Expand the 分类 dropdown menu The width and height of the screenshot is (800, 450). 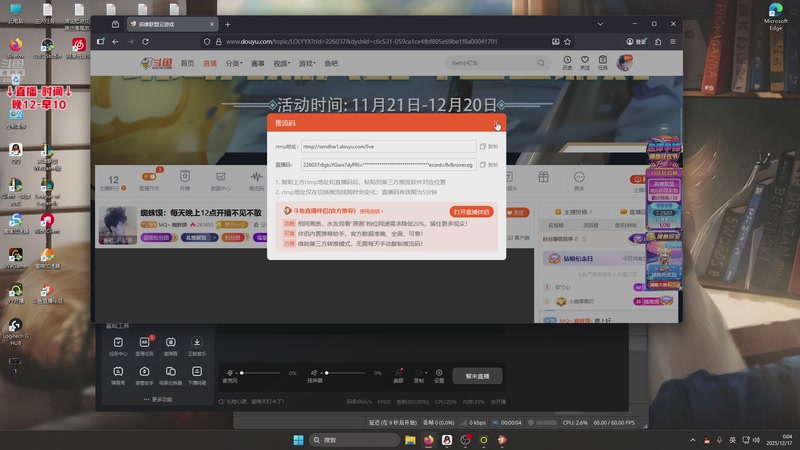click(234, 63)
